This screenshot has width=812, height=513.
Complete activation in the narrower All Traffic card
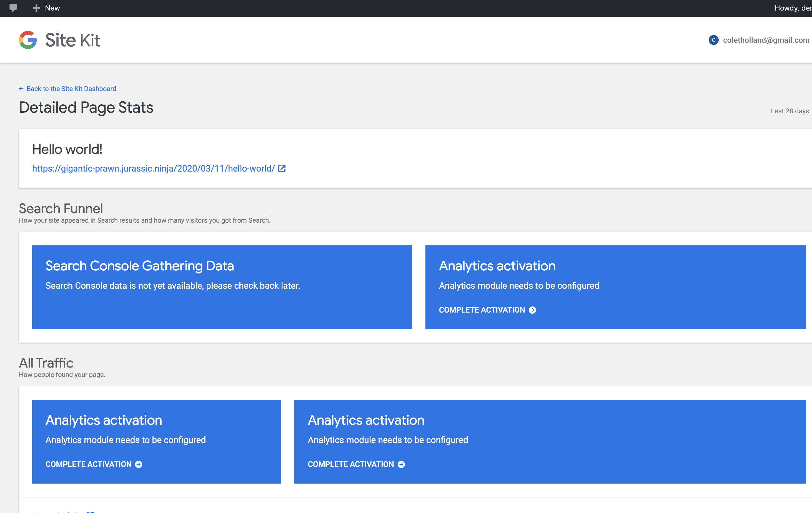(94, 464)
